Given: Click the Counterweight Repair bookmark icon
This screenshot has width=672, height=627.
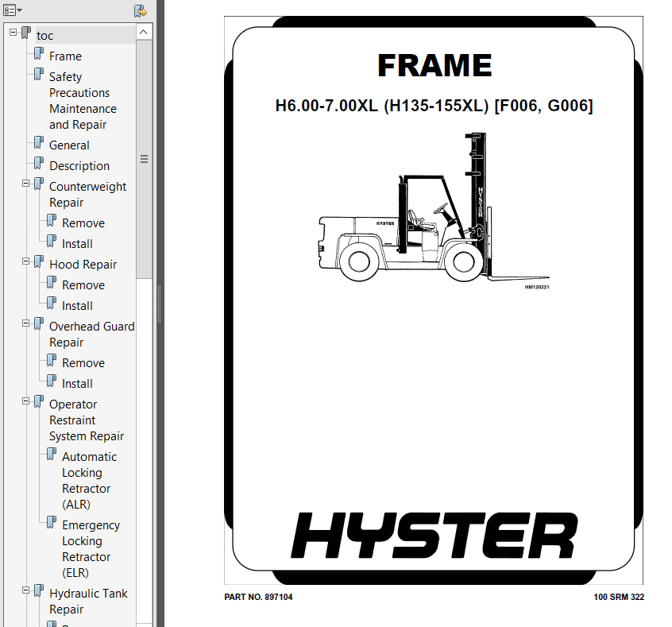Looking at the screenshot, I should [x=39, y=184].
